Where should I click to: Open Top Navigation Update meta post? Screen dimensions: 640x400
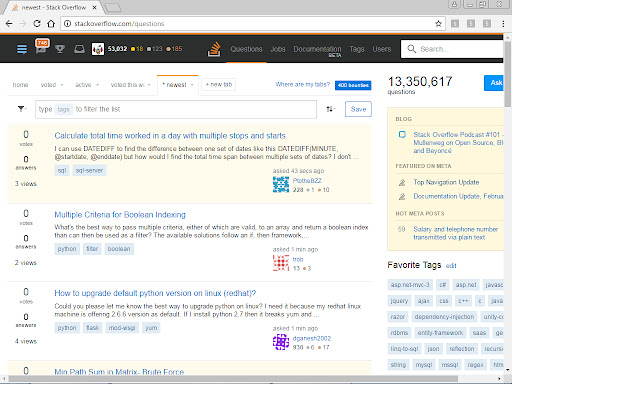pos(446,182)
